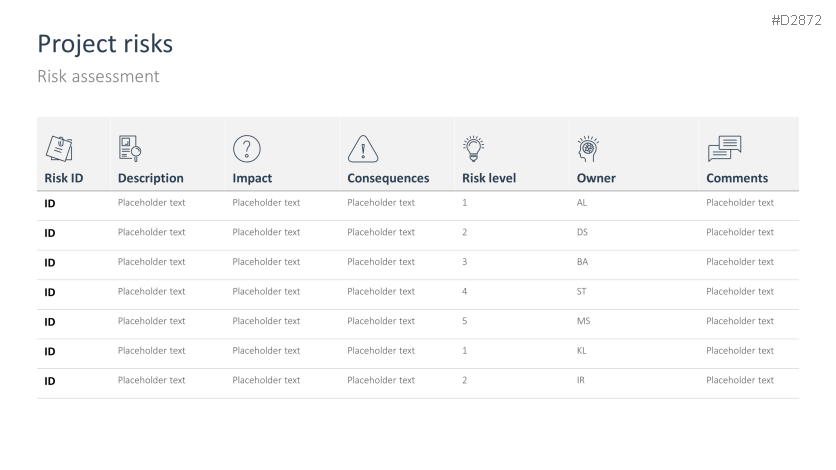This screenshot has height=470, width=836.
Task: Click the light bulb icon above Risk level
Action: click(473, 147)
